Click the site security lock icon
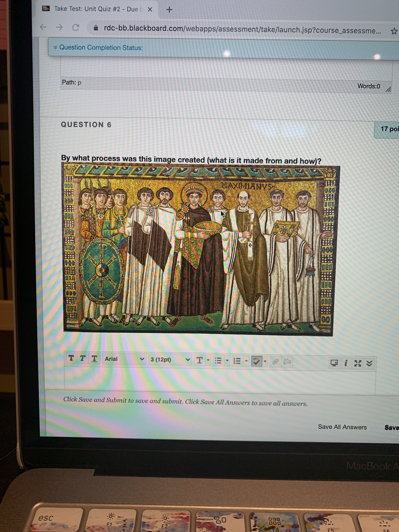The image size is (399, 532). pyautogui.click(x=96, y=28)
